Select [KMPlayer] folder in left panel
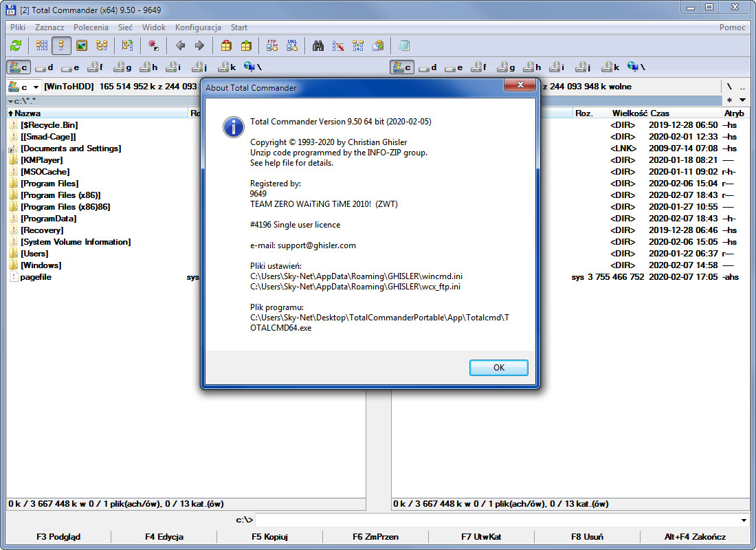This screenshot has width=756, height=550. coord(41,160)
